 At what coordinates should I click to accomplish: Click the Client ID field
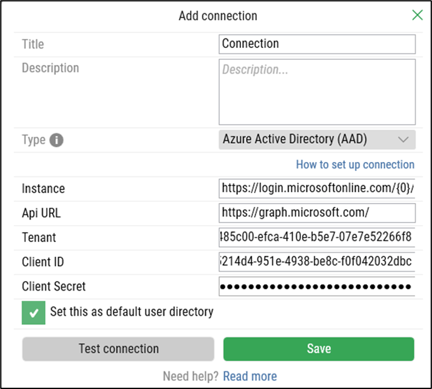[x=317, y=262]
